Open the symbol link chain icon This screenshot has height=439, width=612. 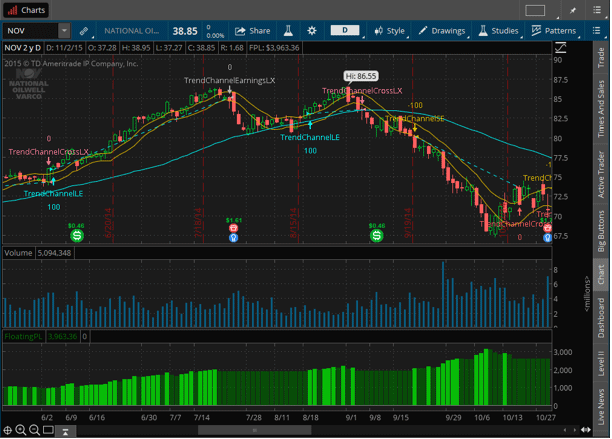coord(84,31)
